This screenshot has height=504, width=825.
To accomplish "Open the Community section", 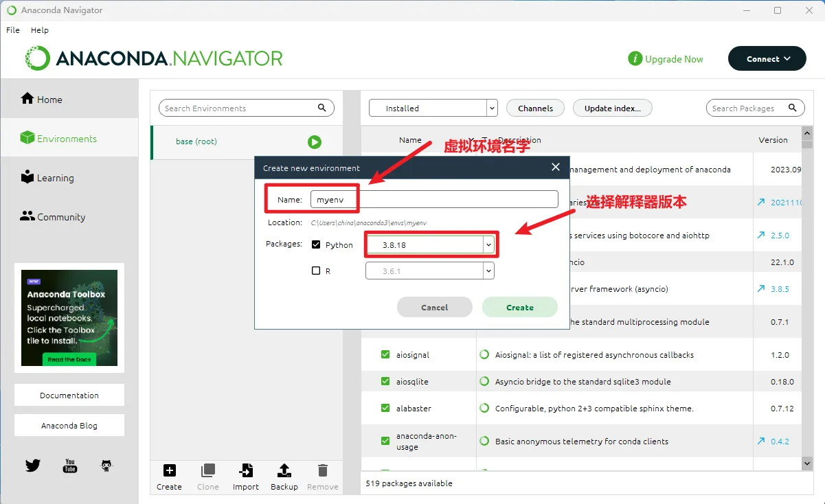I will (x=53, y=216).
